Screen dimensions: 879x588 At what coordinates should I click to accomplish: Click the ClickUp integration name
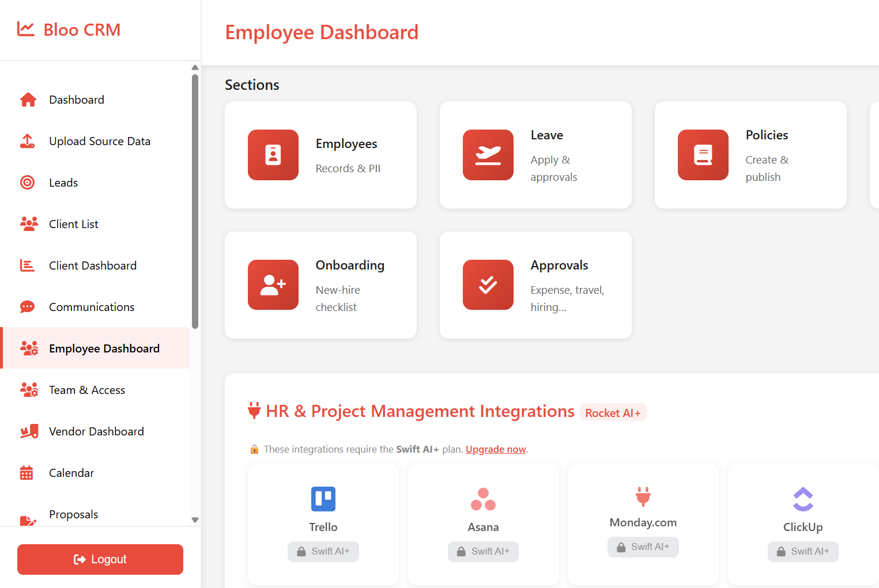click(x=803, y=527)
